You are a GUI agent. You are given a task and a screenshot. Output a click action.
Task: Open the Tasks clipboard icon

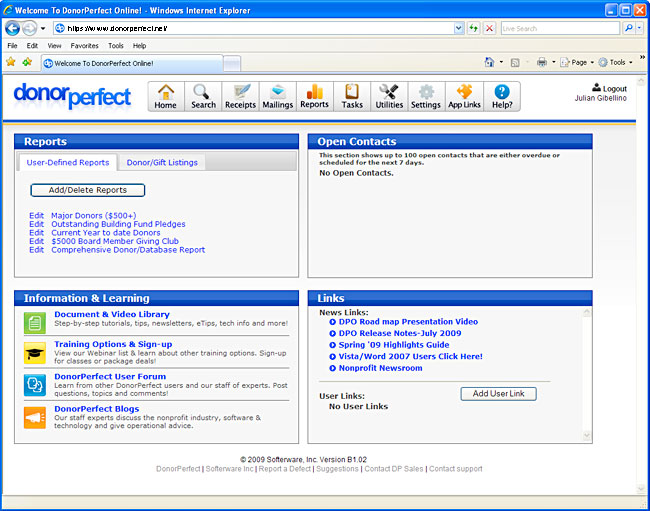pyautogui.click(x=352, y=97)
